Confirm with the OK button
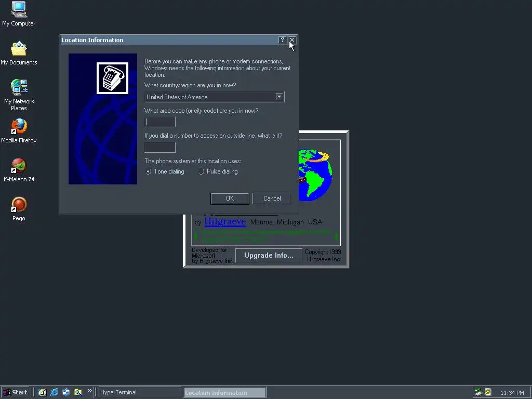Viewport: 532px width, 399px height. pos(230,198)
